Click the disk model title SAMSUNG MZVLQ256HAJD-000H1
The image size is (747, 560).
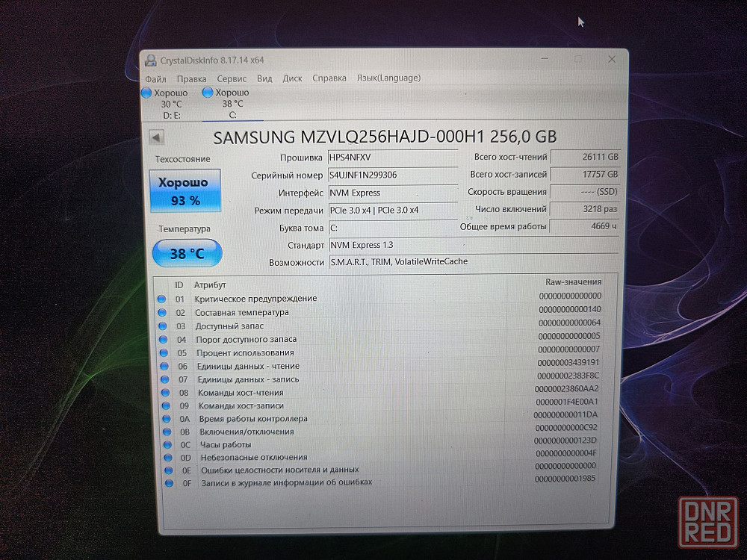pyautogui.click(x=385, y=137)
